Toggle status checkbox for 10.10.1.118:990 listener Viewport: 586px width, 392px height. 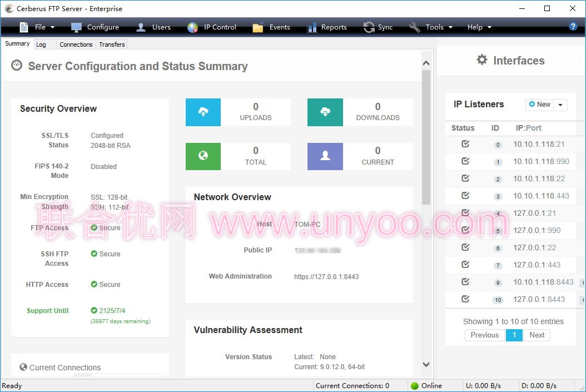(x=465, y=161)
